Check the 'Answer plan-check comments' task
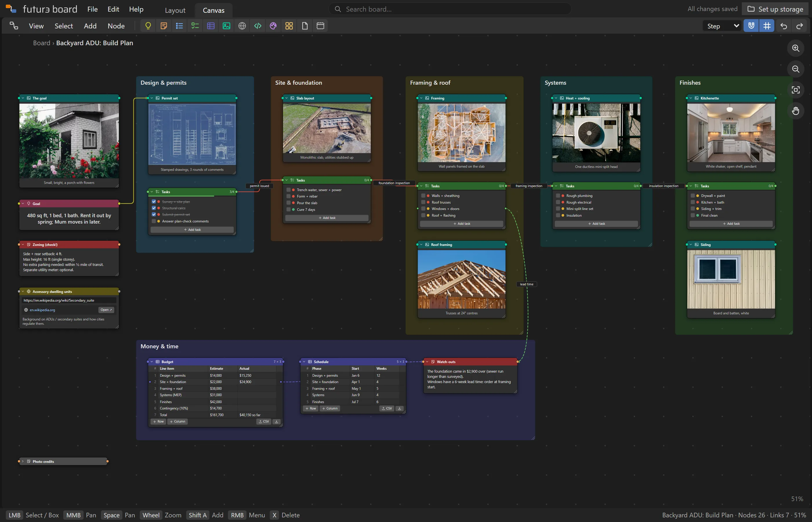The width and height of the screenshot is (812, 522). tap(154, 221)
